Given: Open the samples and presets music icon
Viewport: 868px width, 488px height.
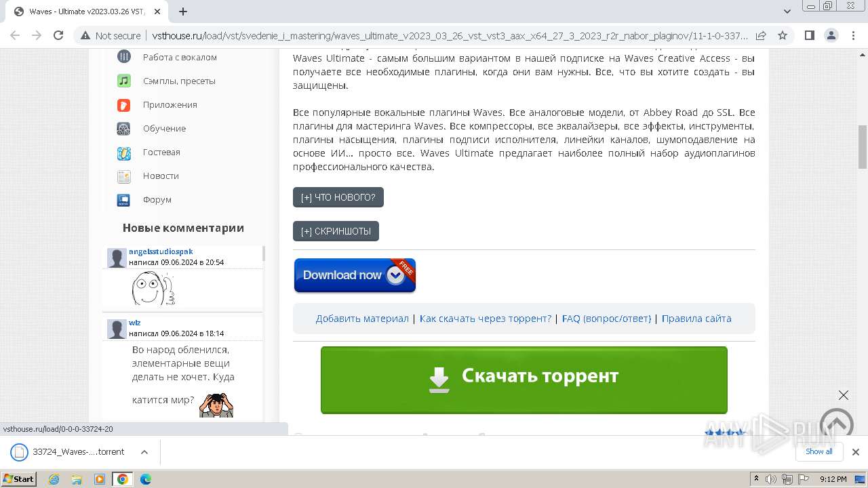Looking at the screenshot, I should (123, 81).
